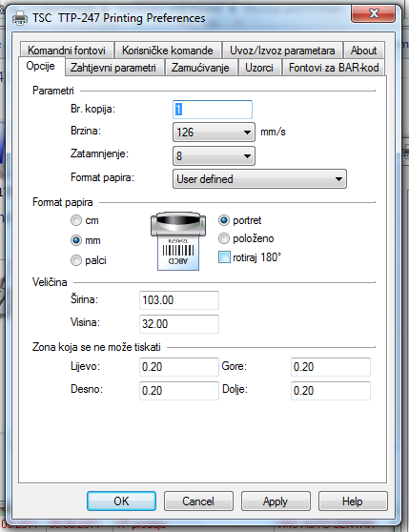The height and width of the screenshot is (532, 409).
Task: Select the cm unit radio button
Action: click(76, 220)
